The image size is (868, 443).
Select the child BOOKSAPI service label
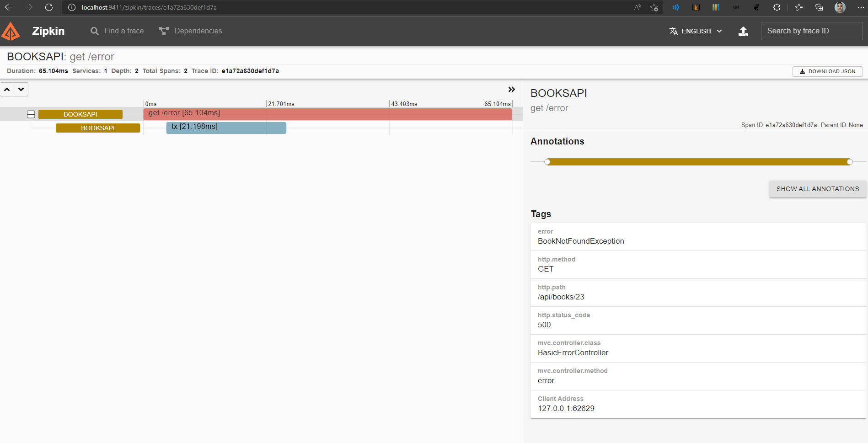98,128
